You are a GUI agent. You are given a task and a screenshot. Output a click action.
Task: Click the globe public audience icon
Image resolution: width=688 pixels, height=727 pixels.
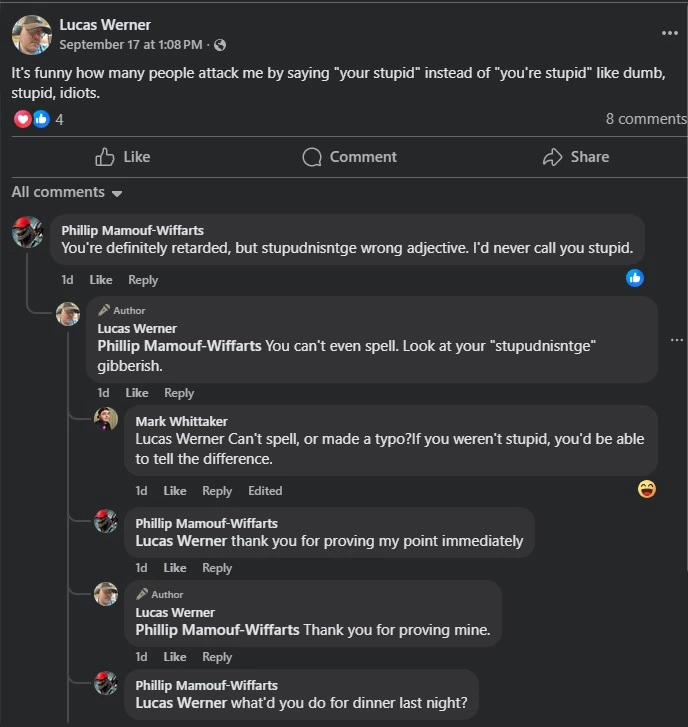[220, 45]
